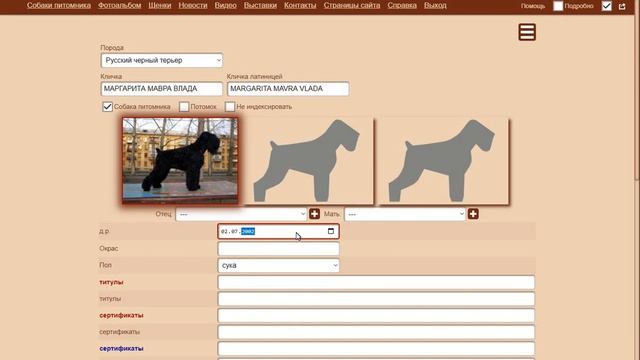Open the Щенки menu item
This screenshot has height=360, width=640.
tap(160, 5)
